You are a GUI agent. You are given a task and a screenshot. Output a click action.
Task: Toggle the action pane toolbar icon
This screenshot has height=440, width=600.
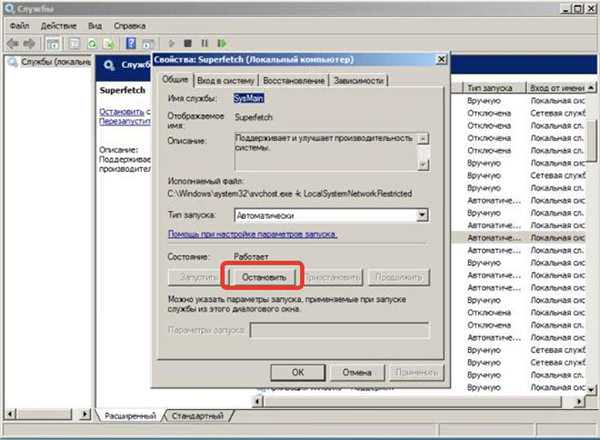point(148,44)
